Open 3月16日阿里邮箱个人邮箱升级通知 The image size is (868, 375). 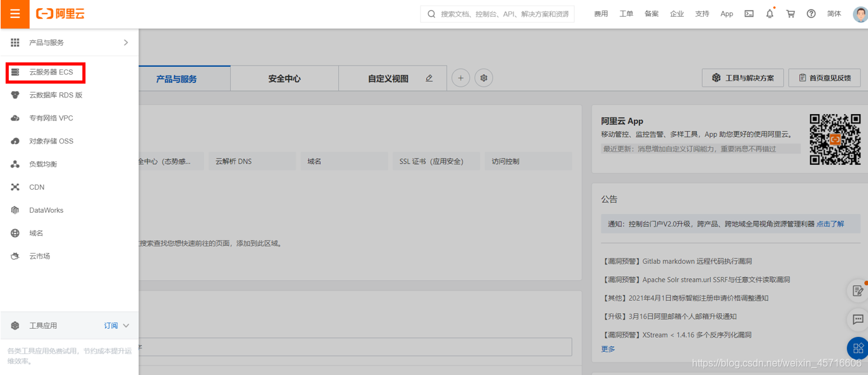(x=669, y=316)
